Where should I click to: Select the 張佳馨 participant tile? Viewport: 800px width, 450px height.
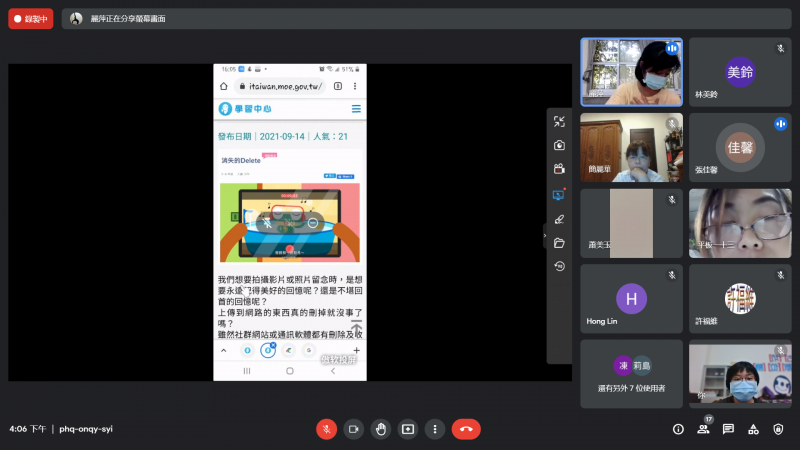coord(740,147)
